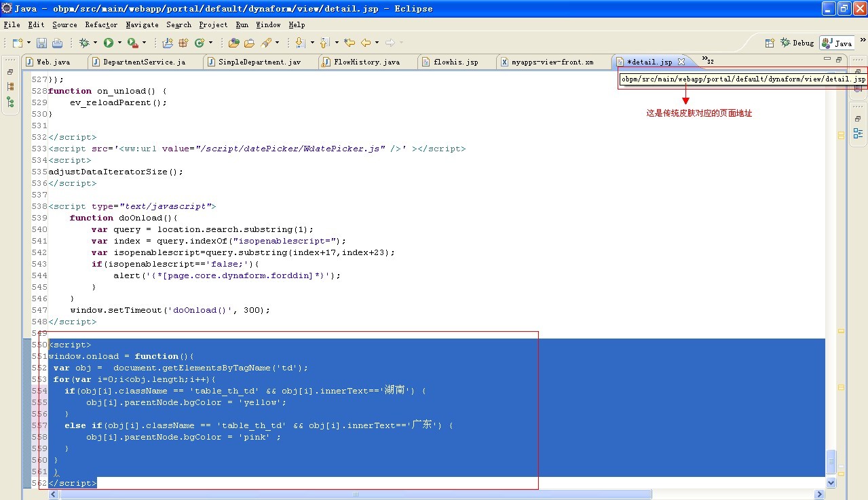Open the Navigate menu

[142, 25]
